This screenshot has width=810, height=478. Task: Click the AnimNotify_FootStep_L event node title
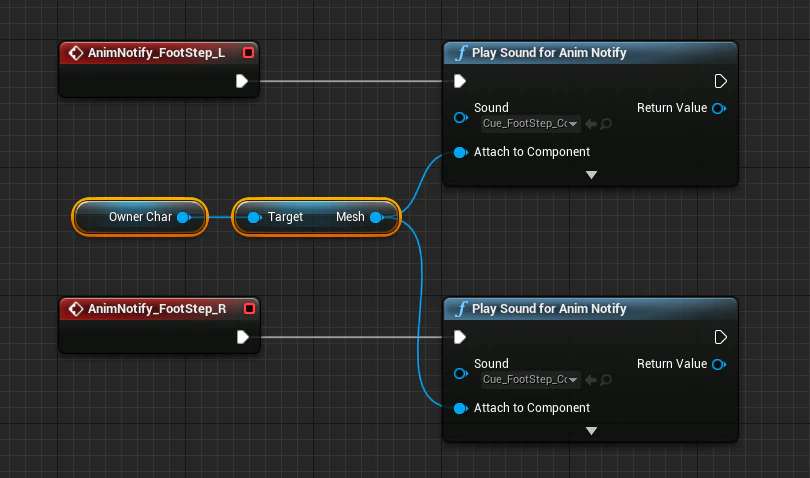[156, 53]
